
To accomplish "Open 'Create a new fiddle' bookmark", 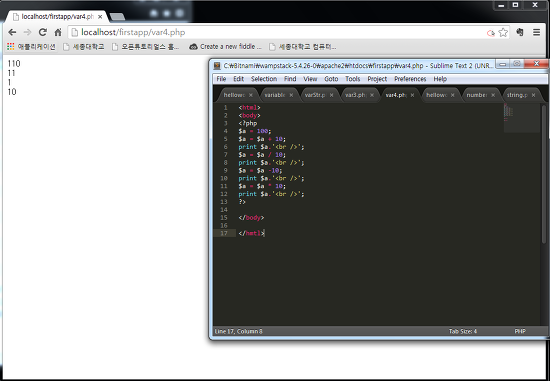I will pyautogui.click(x=225, y=46).
